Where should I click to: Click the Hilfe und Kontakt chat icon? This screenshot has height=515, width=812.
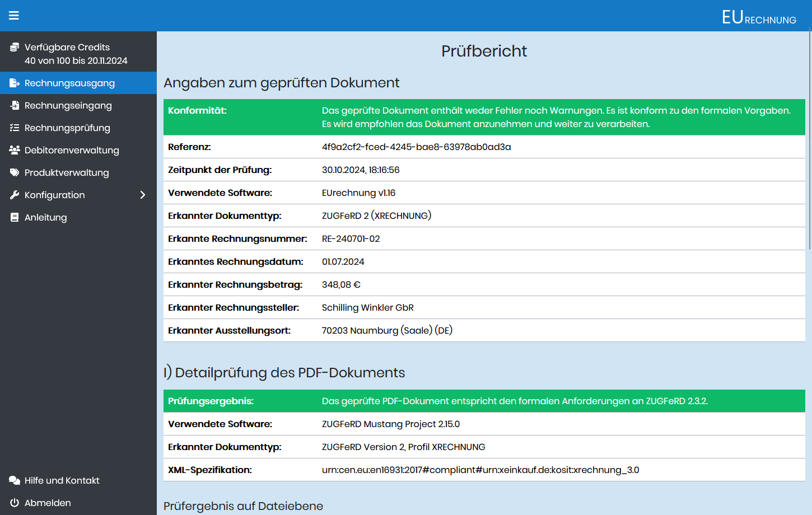[15, 480]
